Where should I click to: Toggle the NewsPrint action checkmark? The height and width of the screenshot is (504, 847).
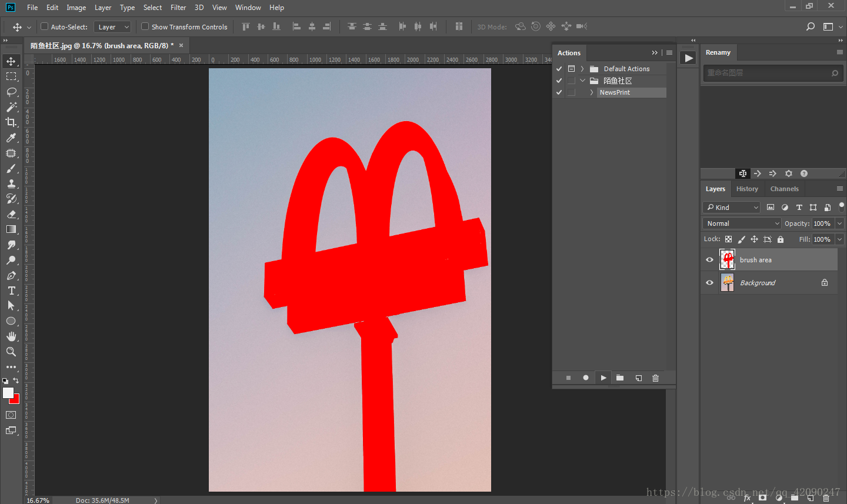(x=559, y=92)
